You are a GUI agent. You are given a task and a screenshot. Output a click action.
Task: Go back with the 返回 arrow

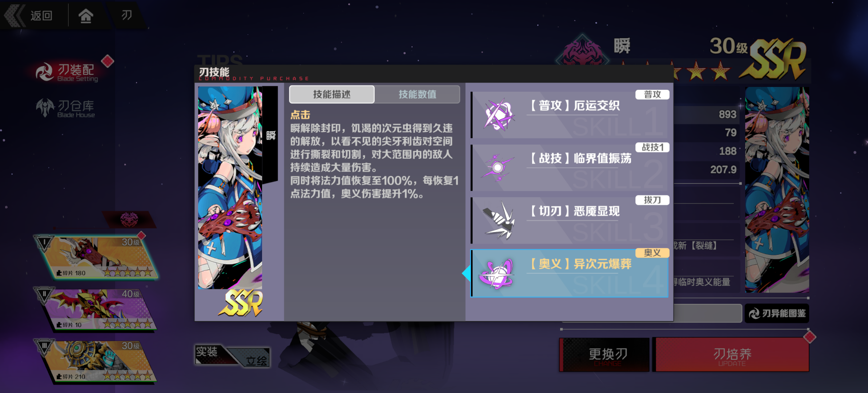[x=29, y=16]
